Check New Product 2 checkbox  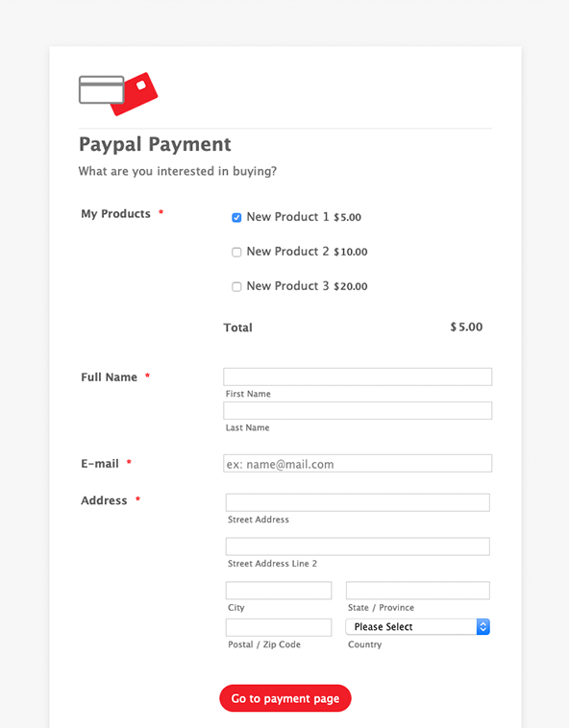236,252
